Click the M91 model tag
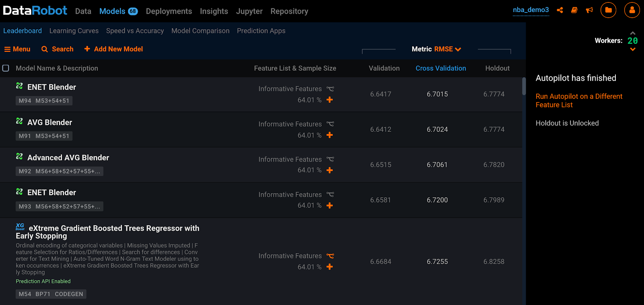 click(25, 136)
